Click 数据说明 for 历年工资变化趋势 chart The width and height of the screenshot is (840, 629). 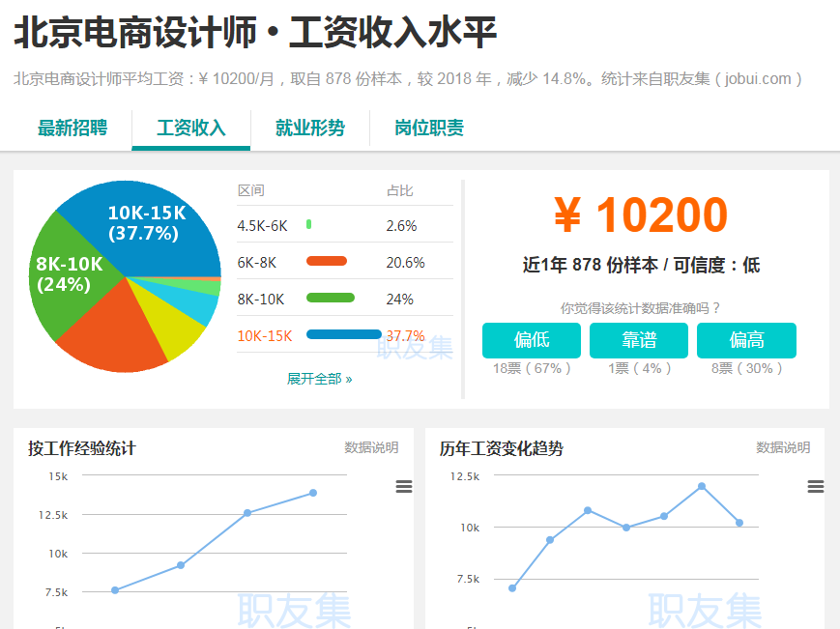(783, 447)
